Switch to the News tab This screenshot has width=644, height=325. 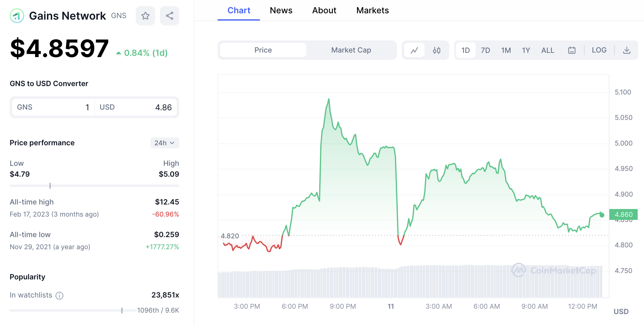pyautogui.click(x=281, y=10)
